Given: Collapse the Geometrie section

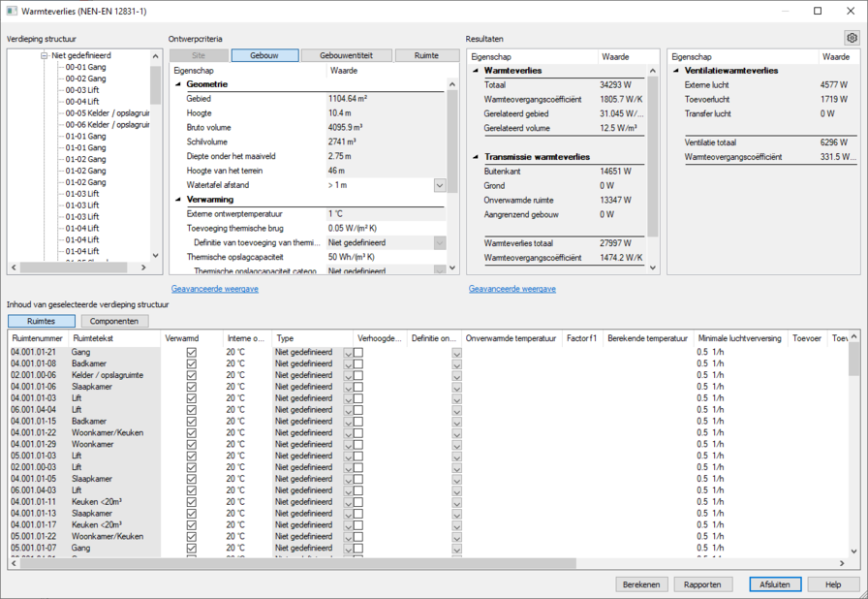Looking at the screenshot, I should [178, 85].
